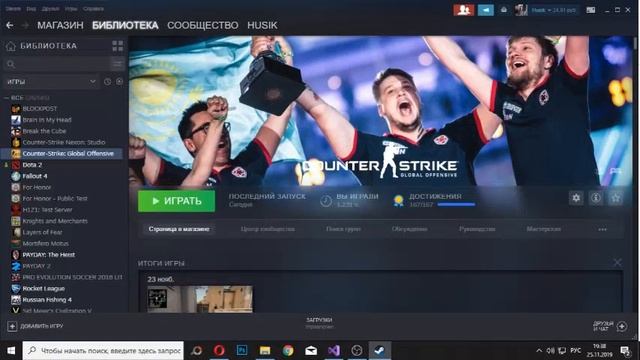Select Break the Cube game

[44, 131]
